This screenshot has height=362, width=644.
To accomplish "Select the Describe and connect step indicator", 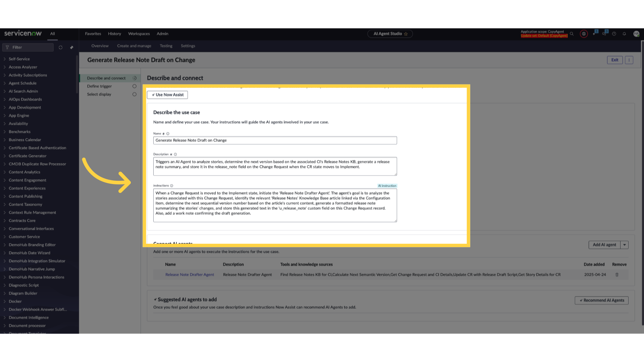I will [x=135, y=78].
